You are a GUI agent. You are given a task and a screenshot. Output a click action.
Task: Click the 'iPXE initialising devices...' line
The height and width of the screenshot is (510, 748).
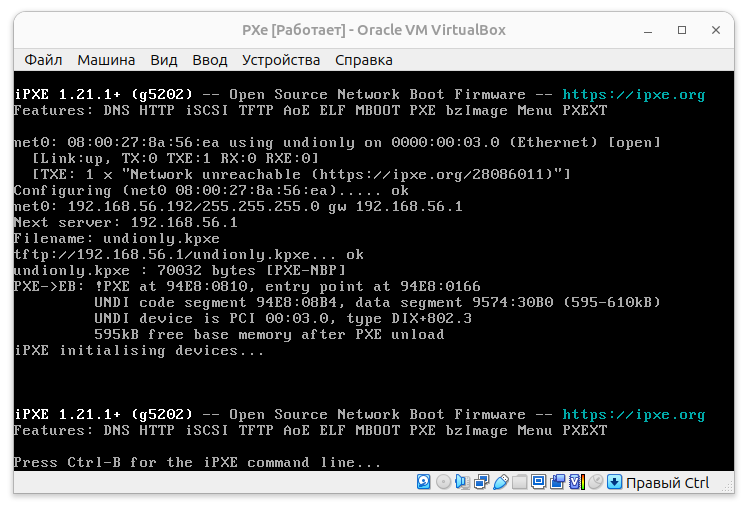tap(139, 351)
